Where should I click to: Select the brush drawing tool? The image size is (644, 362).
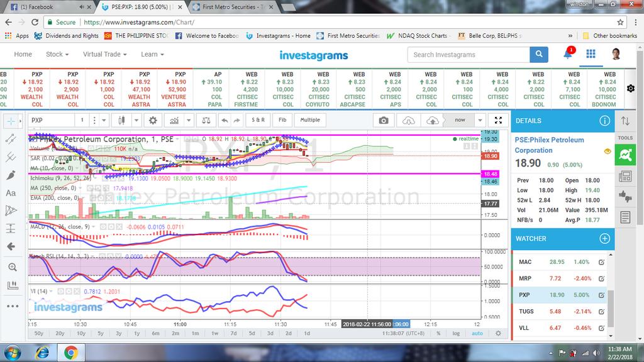tap(11, 175)
